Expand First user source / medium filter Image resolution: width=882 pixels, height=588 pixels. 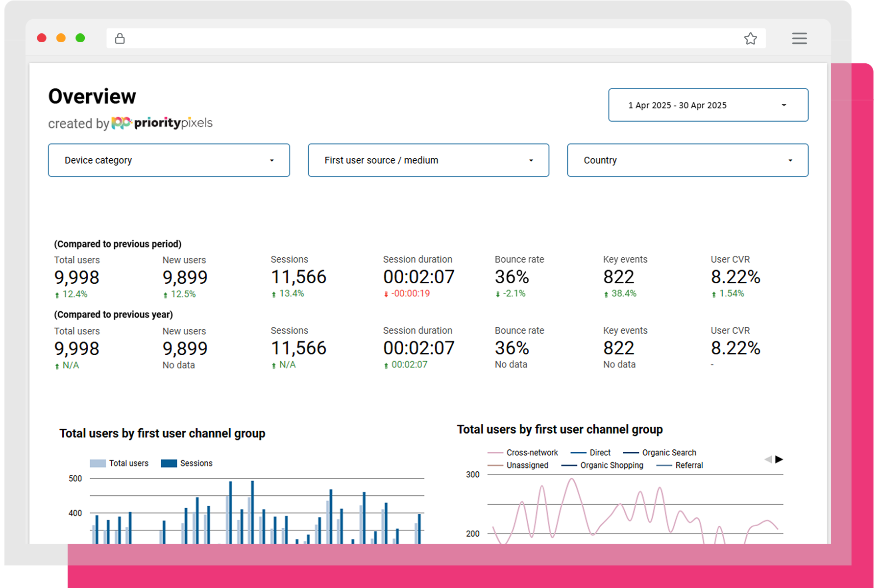coord(428,160)
